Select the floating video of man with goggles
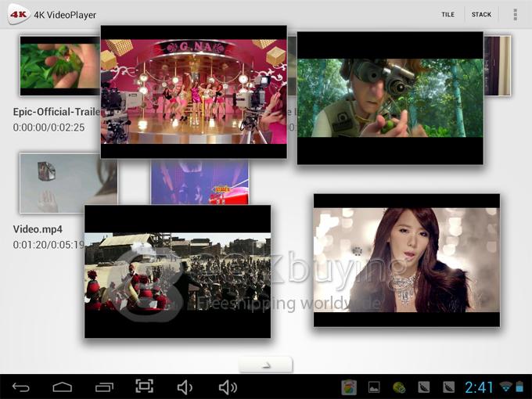532x399 pixels. click(390, 99)
